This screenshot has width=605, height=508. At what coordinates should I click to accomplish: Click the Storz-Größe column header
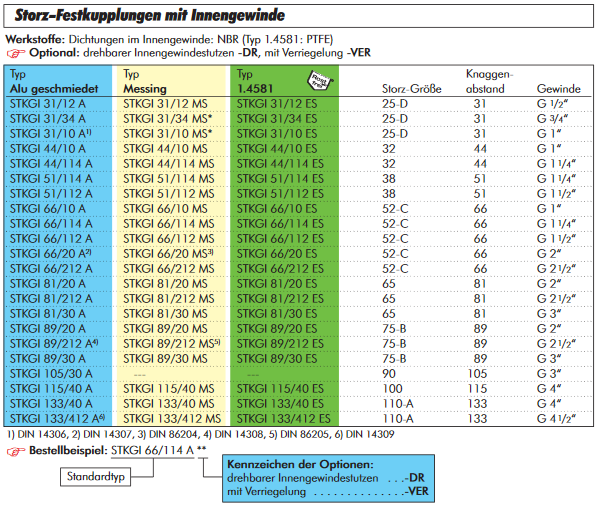412,89
